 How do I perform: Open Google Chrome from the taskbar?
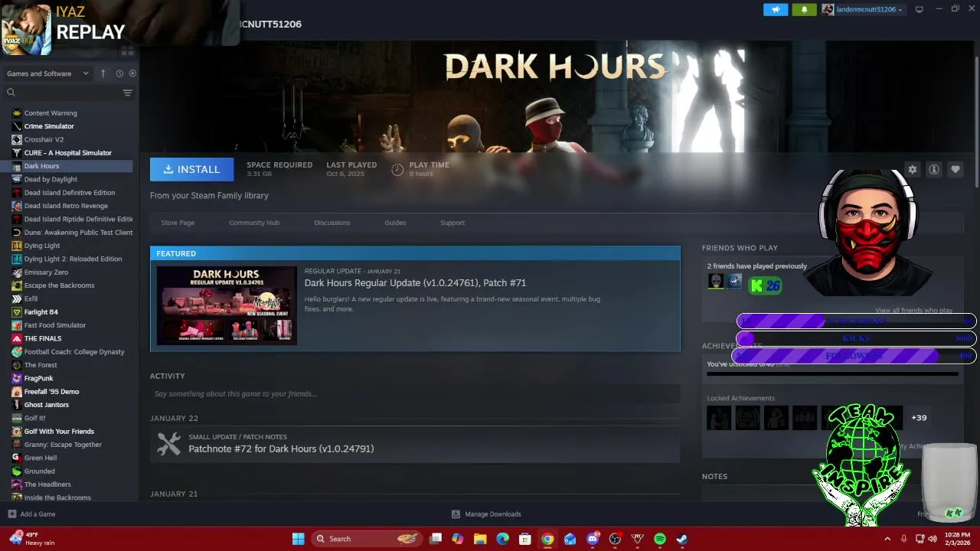tap(547, 539)
